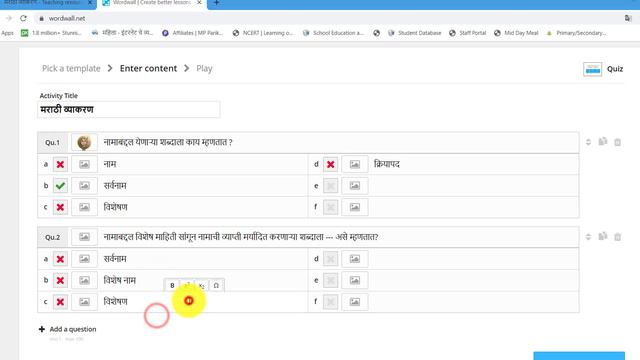Image resolution: width=640 pixels, height=360 pixels.
Task: Click empty Qu.2 answer d text field
Action: coord(474,259)
